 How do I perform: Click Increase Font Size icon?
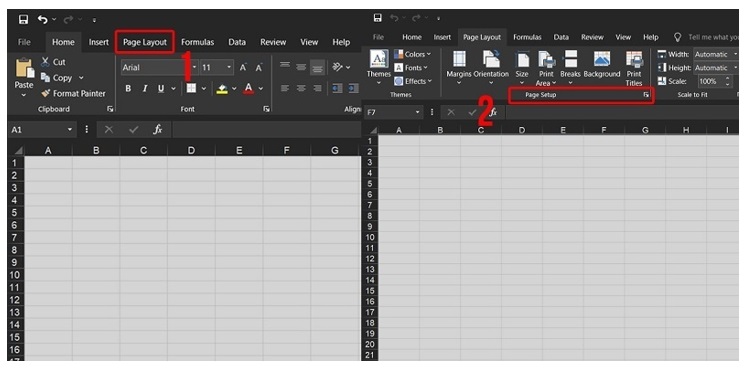coord(243,68)
